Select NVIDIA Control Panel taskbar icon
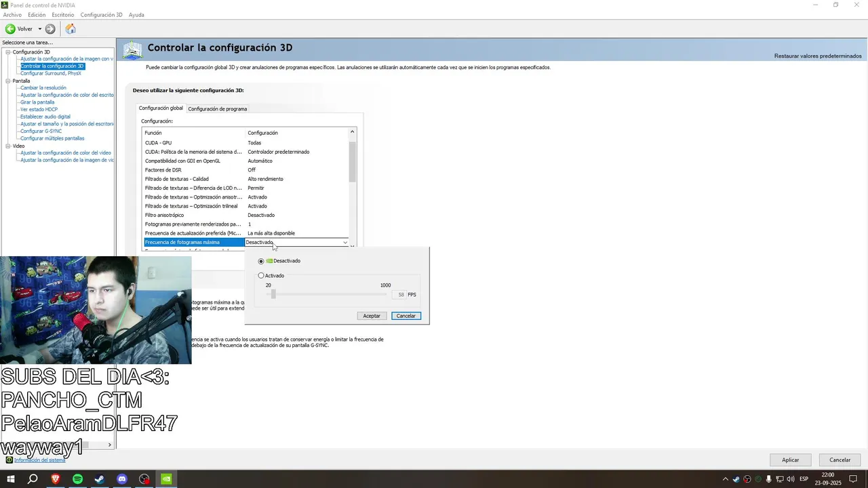This screenshot has width=868, height=488. click(166, 479)
